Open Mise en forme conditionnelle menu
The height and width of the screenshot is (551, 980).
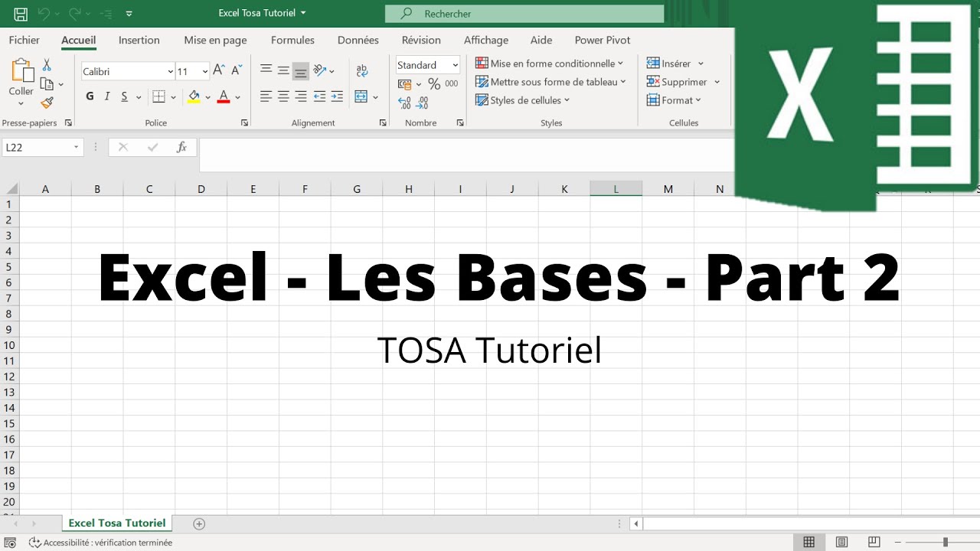550,64
